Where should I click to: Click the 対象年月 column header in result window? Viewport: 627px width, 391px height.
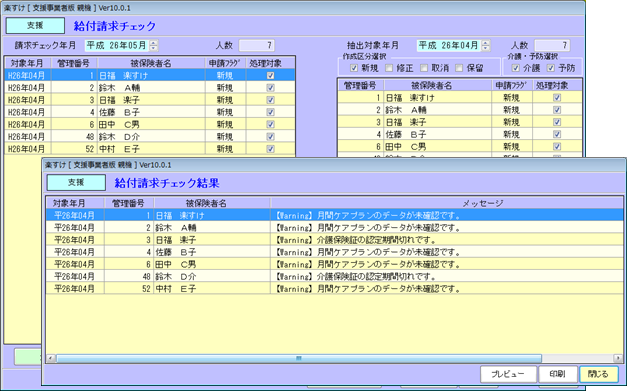point(75,203)
